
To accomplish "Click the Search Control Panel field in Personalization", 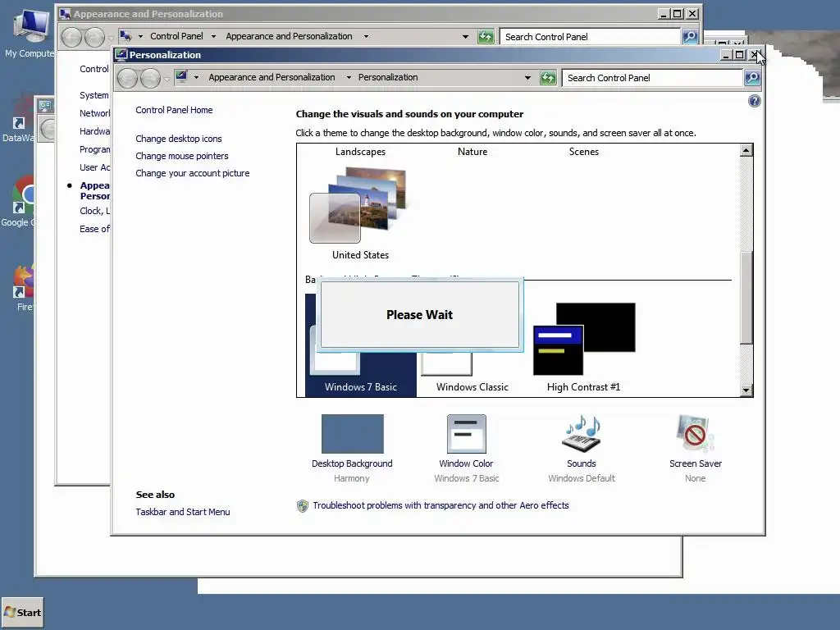I will 652,78.
